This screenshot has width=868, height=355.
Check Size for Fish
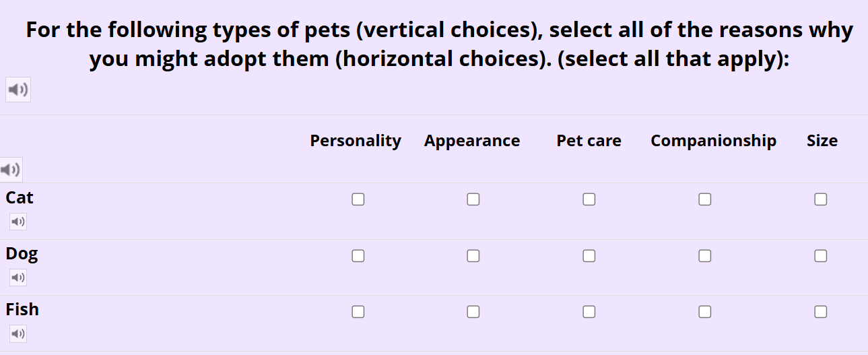[821, 312]
